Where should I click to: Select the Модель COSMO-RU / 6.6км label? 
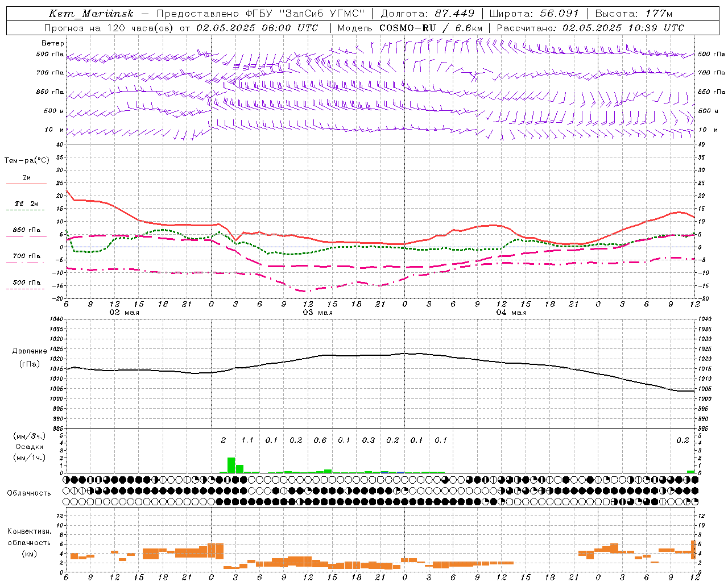pyautogui.click(x=410, y=28)
